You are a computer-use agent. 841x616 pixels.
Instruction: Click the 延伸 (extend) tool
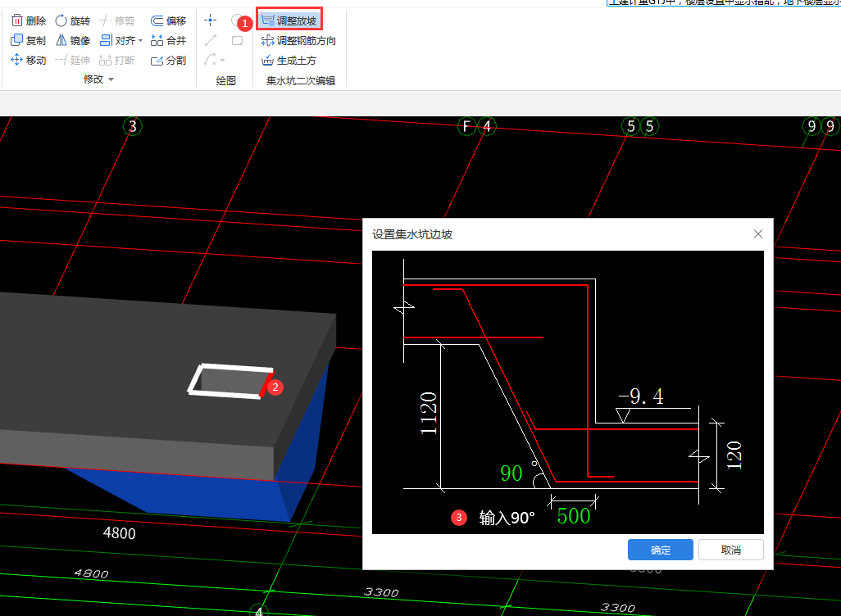[x=73, y=60]
